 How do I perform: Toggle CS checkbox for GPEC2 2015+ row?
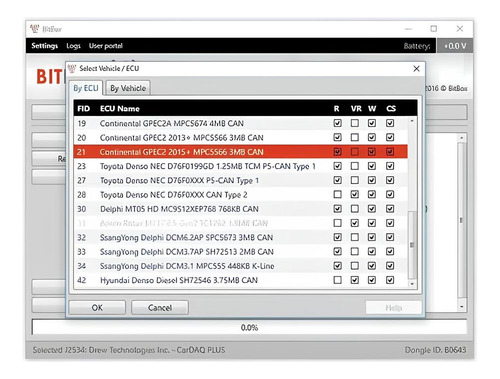click(390, 152)
